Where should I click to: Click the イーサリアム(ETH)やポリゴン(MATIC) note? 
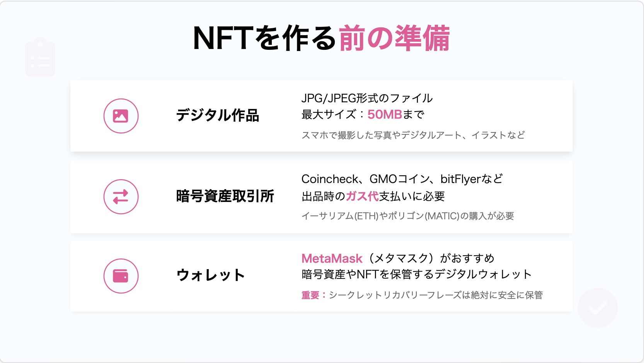tap(408, 216)
